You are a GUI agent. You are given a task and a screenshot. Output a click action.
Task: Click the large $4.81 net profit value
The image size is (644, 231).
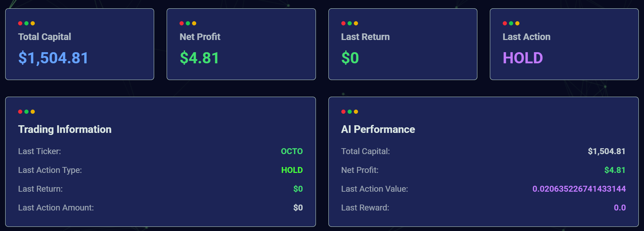tap(199, 58)
